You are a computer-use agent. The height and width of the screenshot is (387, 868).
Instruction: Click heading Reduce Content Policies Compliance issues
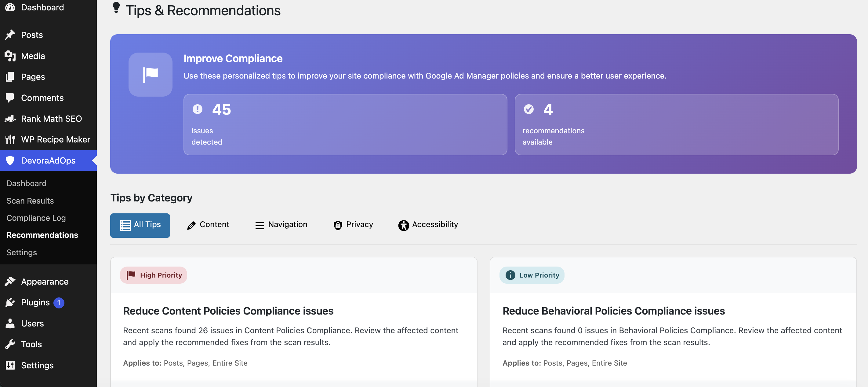[228, 311]
